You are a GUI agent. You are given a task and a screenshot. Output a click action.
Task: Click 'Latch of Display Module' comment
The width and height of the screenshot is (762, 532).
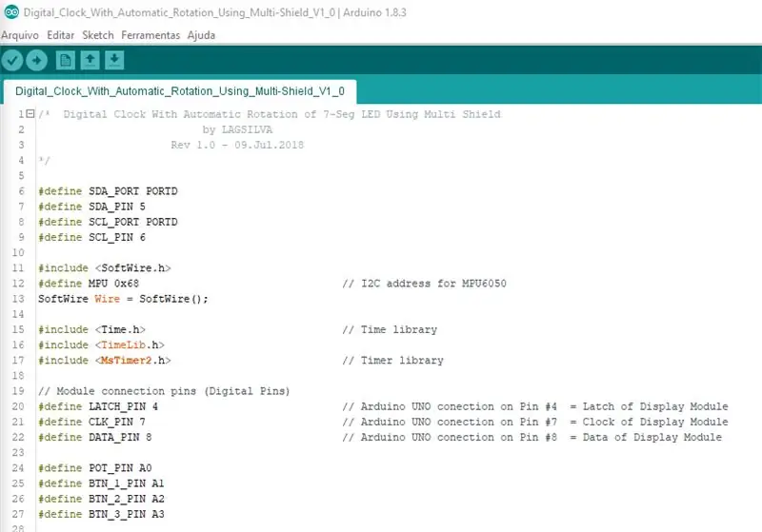coord(655,406)
